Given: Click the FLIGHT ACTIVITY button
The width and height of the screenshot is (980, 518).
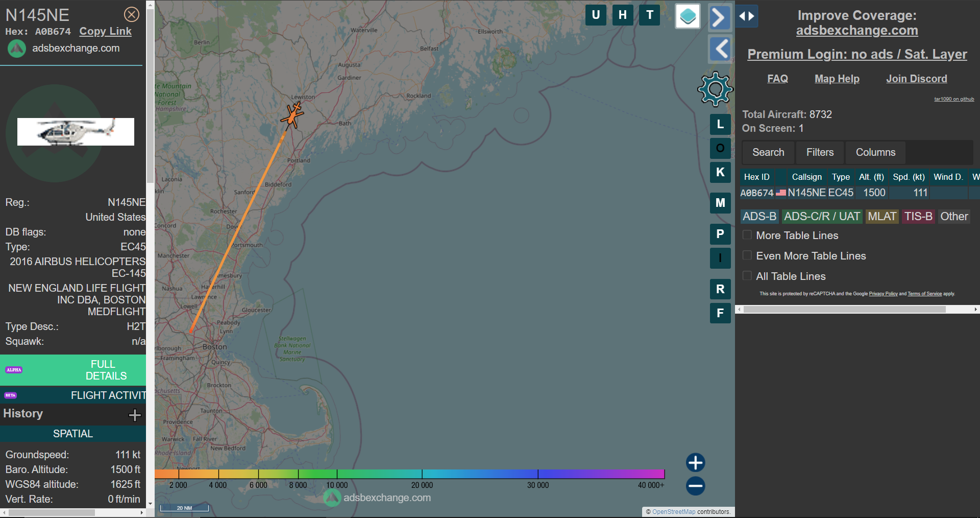Looking at the screenshot, I should pos(73,395).
